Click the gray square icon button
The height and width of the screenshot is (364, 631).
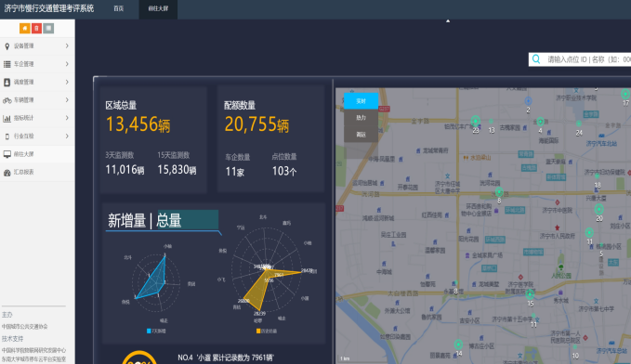coord(48,28)
